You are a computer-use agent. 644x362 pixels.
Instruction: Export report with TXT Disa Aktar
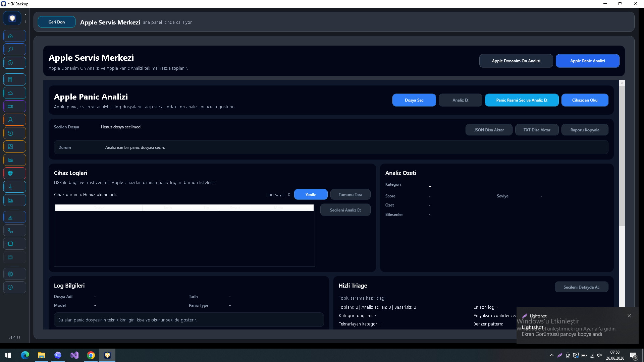[537, 130]
